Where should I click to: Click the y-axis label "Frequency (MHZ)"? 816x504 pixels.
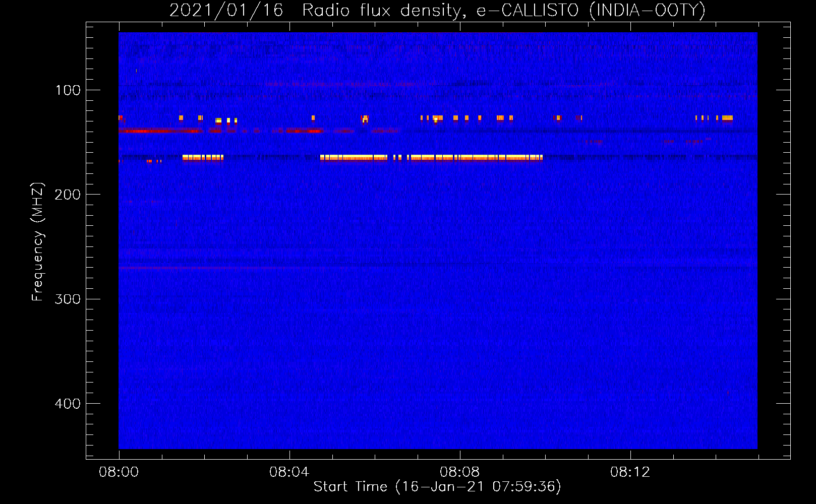click(38, 242)
